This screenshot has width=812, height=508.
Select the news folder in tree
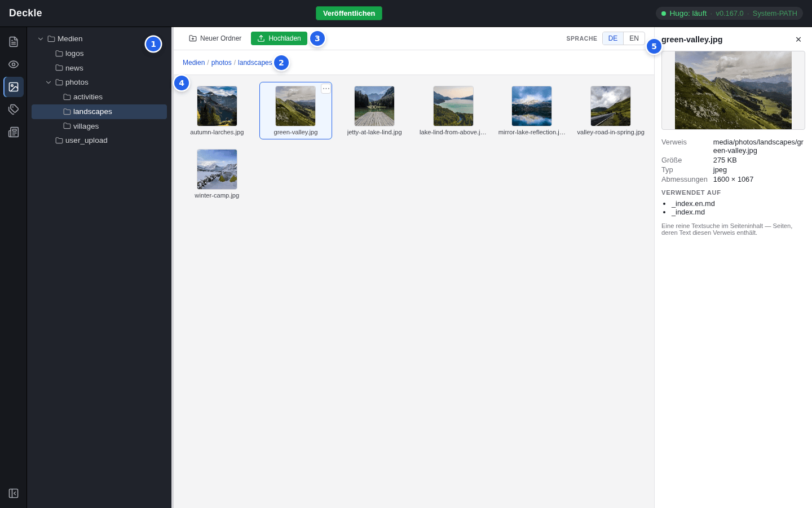click(x=99, y=68)
